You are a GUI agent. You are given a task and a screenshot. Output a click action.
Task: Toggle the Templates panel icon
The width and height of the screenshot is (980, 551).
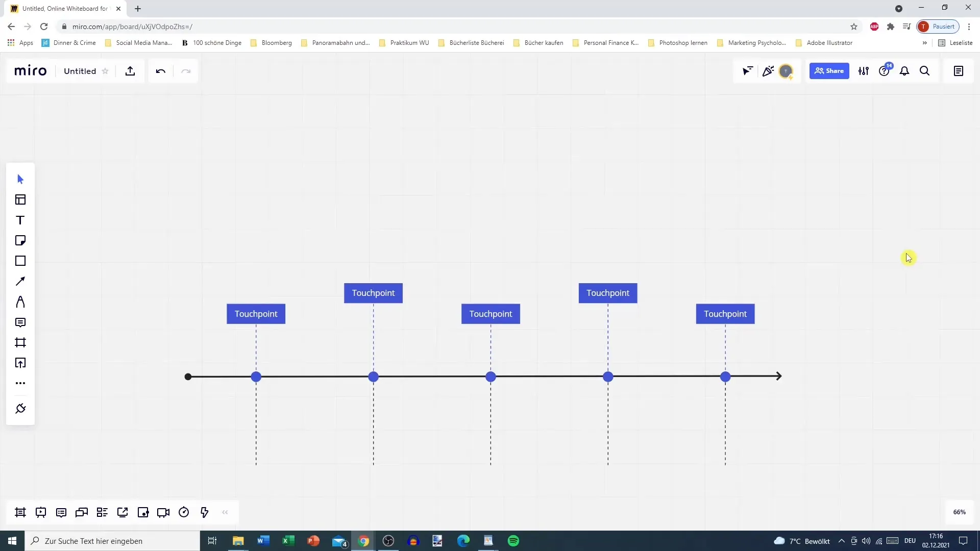pos(20,199)
